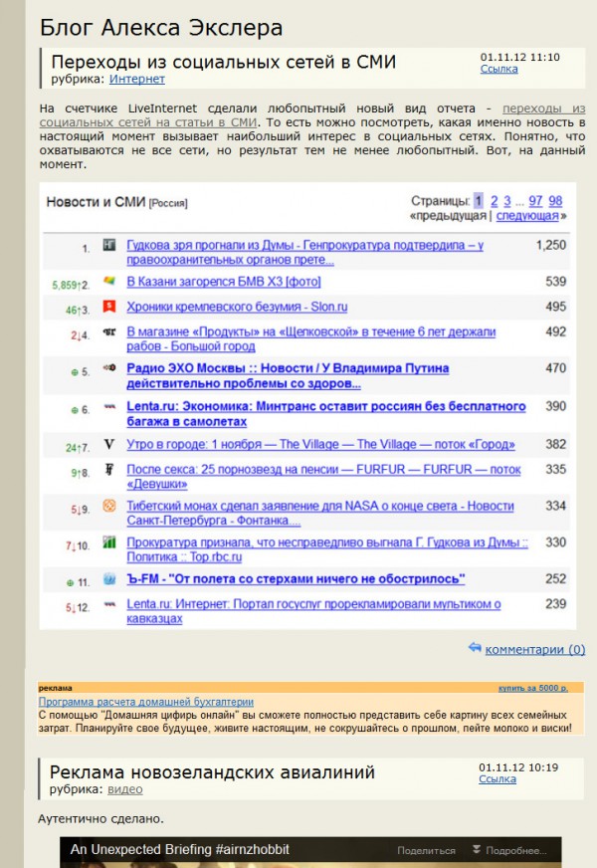
Task: Click the Slon.ru favicon in news list
Action: tap(108, 307)
